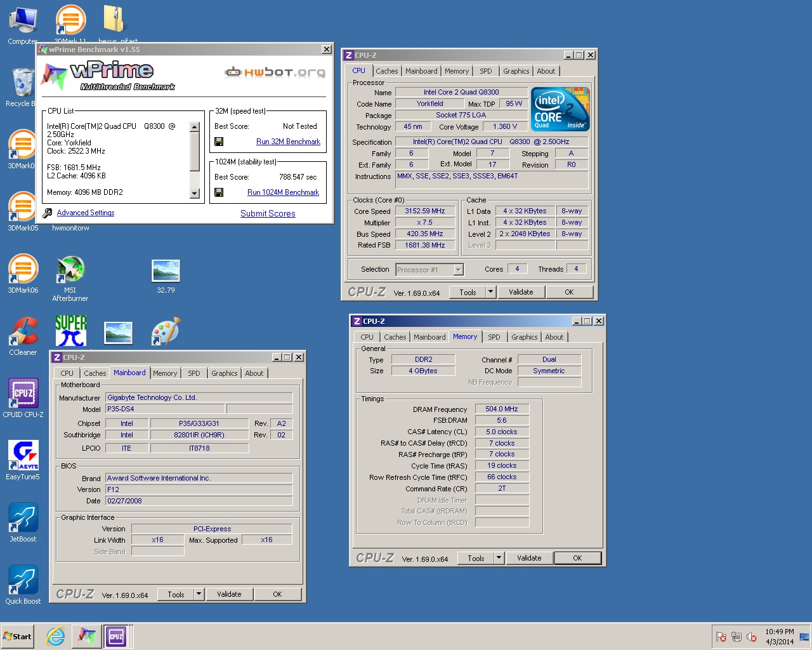Click the Core Speed 3152.59 MHz field
This screenshot has height=650, width=812.
(425, 211)
